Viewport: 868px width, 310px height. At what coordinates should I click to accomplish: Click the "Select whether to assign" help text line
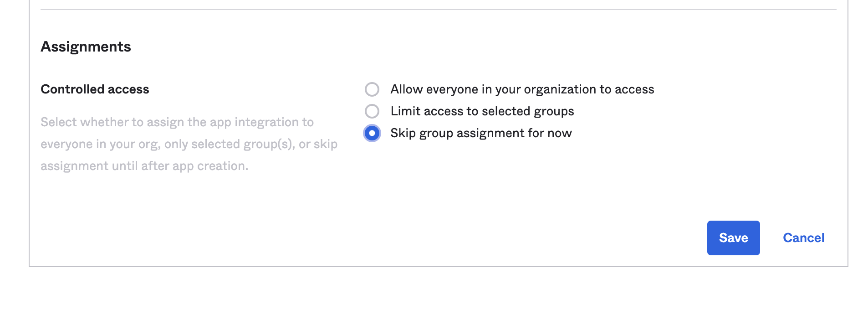pyautogui.click(x=177, y=122)
